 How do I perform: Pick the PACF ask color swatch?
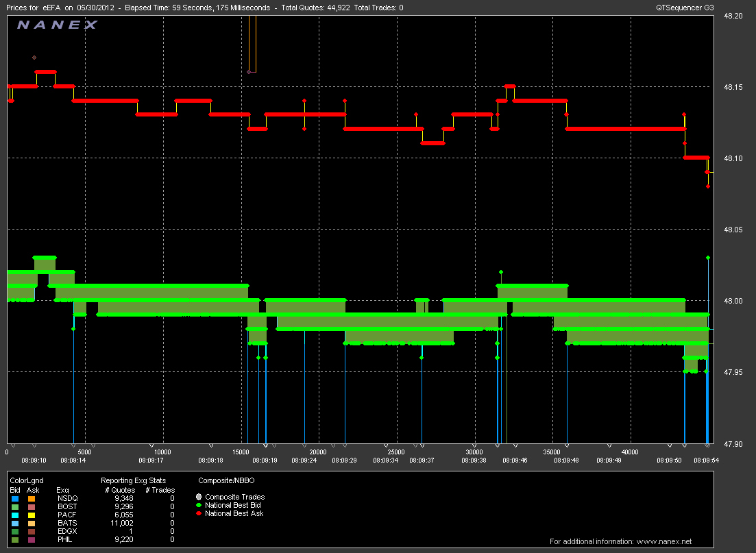pos(32,515)
